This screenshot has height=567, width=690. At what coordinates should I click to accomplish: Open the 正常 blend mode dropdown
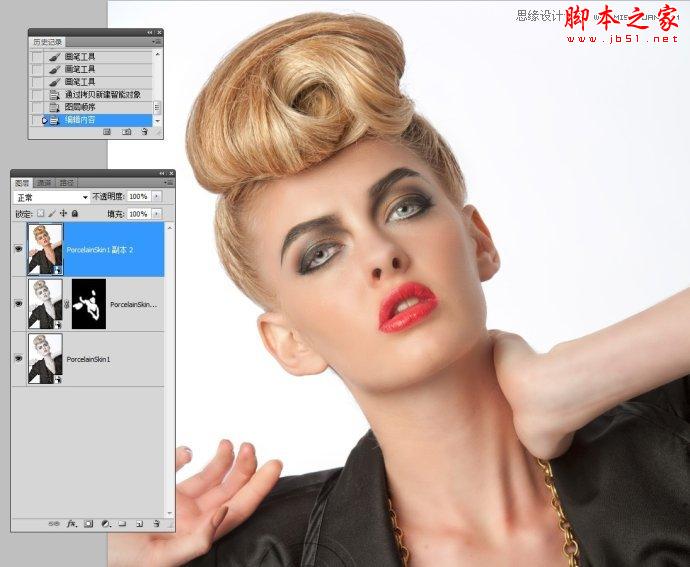[51, 197]
